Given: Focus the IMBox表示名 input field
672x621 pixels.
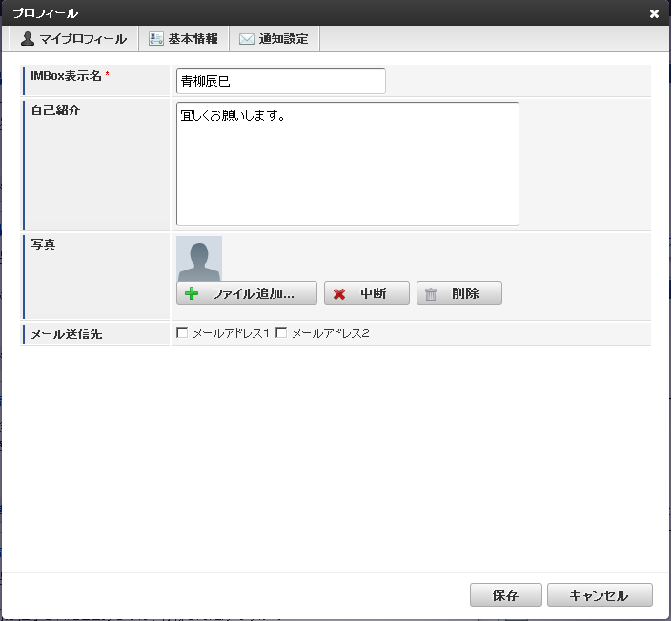Looking at the screenshot, I should tap(280, 81).
